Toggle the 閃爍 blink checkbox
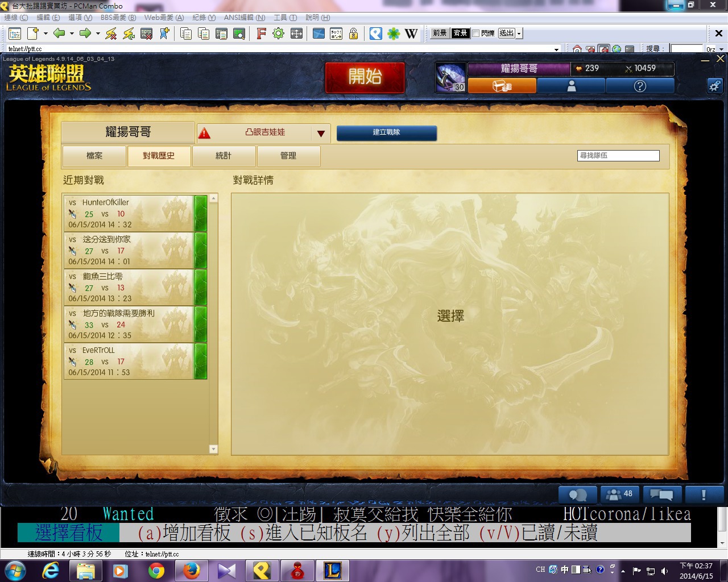Viewport: 728px width, 582px height. pos(476,34)
